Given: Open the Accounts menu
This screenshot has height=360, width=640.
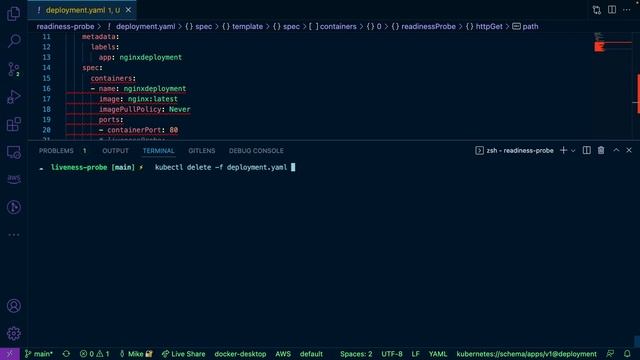Looking at the screenshot, I should click(x=13, y=306).
